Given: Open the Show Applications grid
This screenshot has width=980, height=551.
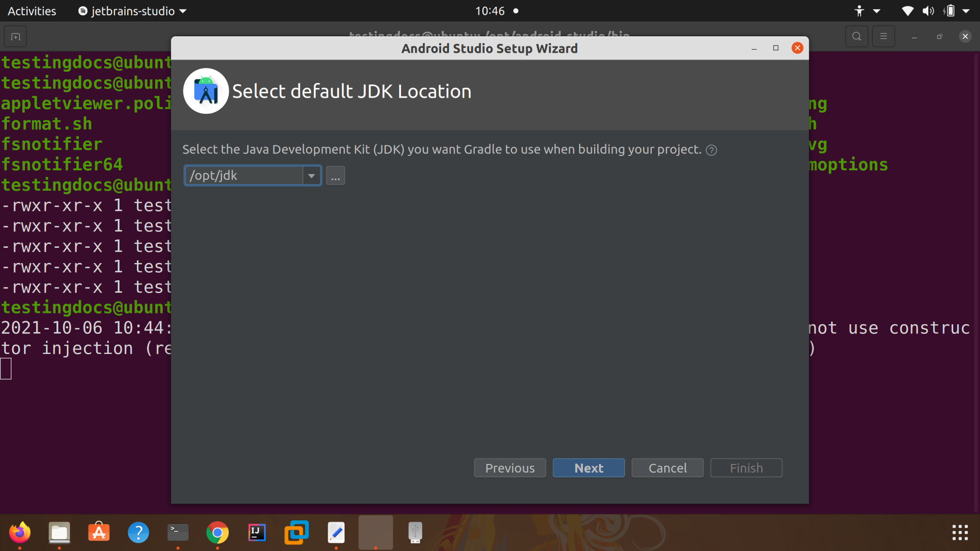Looking at the screenshot, I should [x=960, y=532].
